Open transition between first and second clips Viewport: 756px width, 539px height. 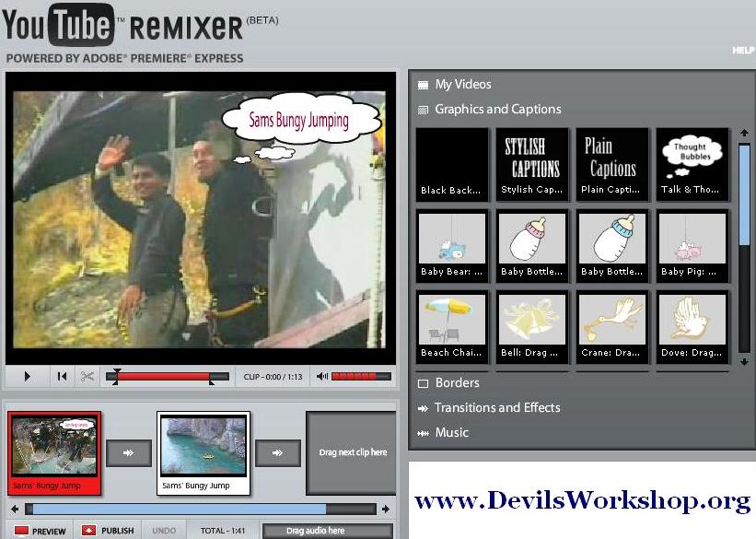pyautogui.click(x=128, y=453)
